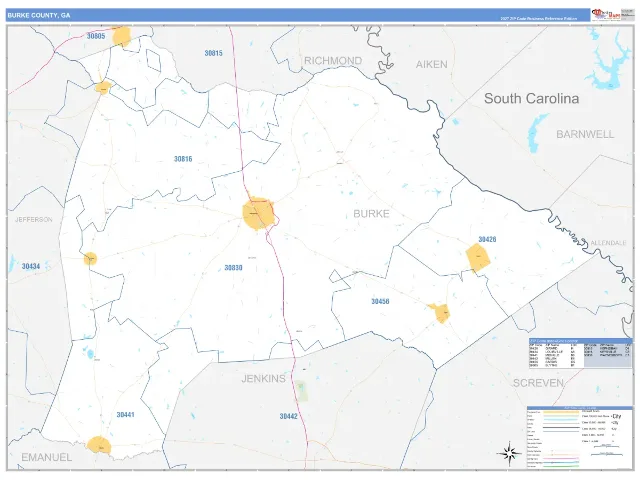The width and height of the screenshot is (640, 480).
Task: Click the small orange city area east of 30434
Action: pyautogui.click(x=91, y=259)
